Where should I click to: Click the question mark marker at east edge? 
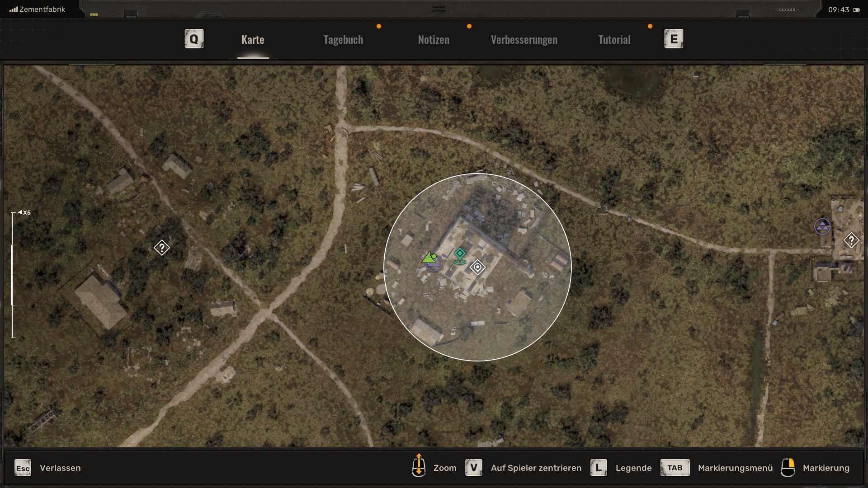tap(851, 240)
